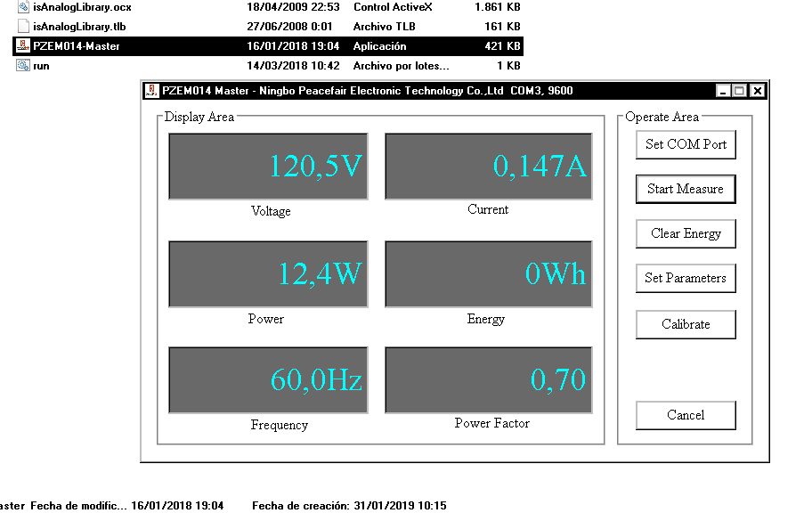Click the Voltage label
The image size is (812, 513).
tap(271, 211)
